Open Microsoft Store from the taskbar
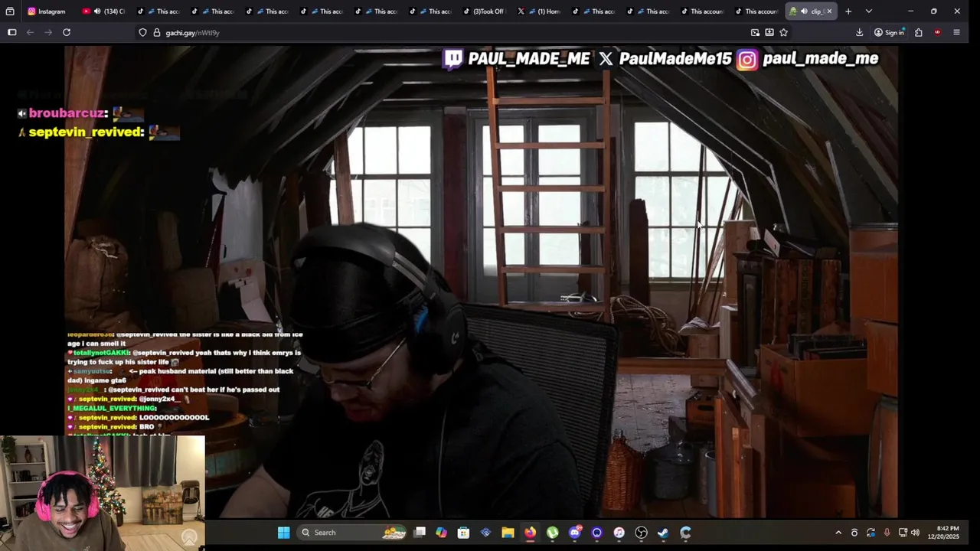The height and width of the screenshot is (551, 980). pyautogui.click(x=463, y=533)
